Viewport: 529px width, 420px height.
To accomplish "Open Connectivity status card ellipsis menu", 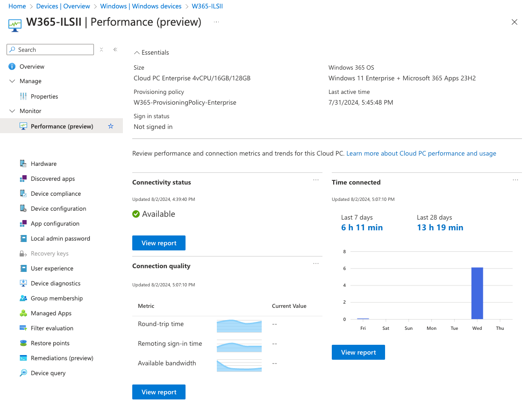I will [x=316, y=180].
